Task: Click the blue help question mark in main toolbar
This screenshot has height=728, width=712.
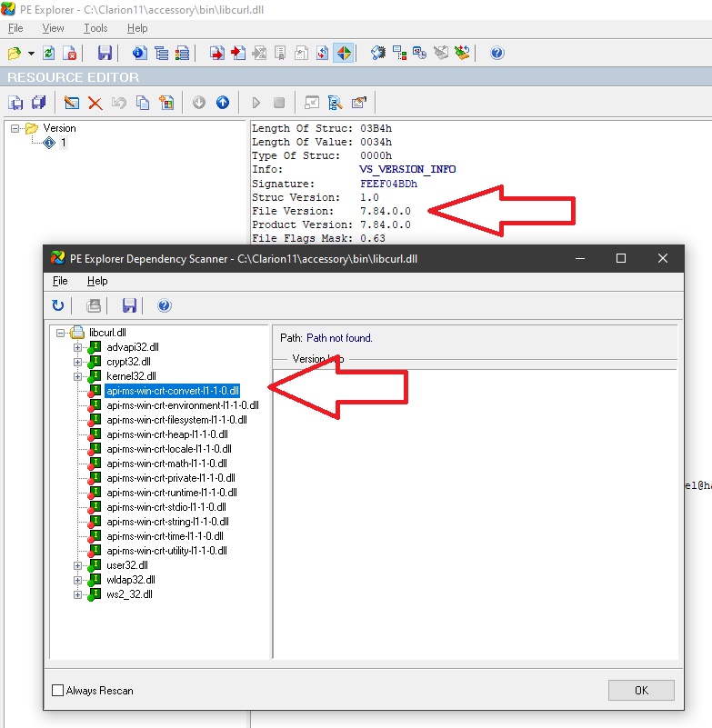Action: (x=496, y=53)
